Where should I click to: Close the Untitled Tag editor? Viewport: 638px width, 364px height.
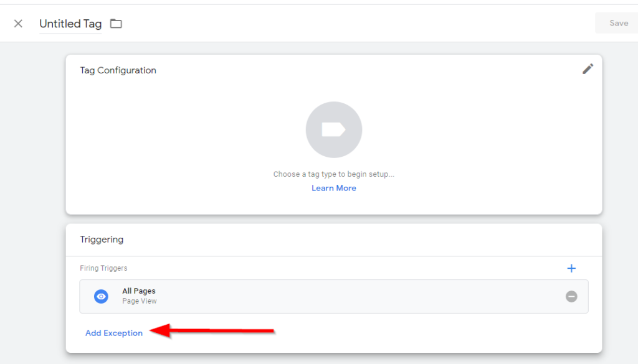18,24
